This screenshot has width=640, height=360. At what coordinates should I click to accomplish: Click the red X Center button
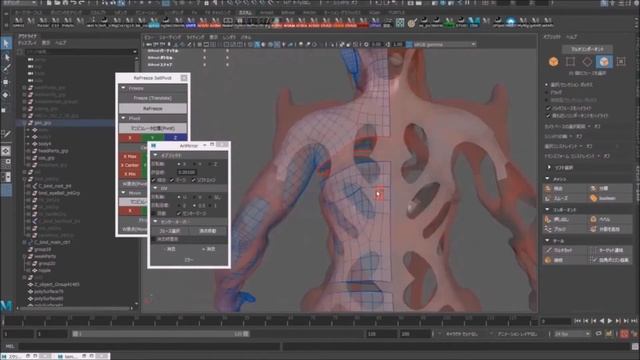130,165
